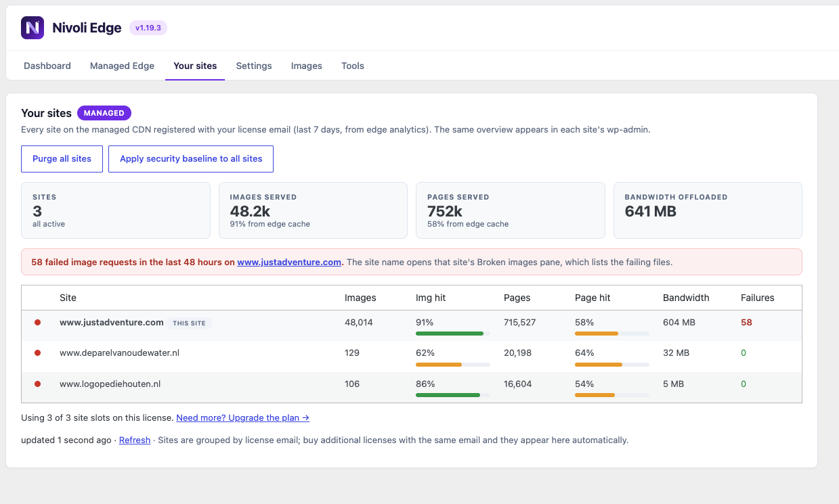Screen dimensions: 839x504
Task: Click the Failures column header
Action: (758, 298)
